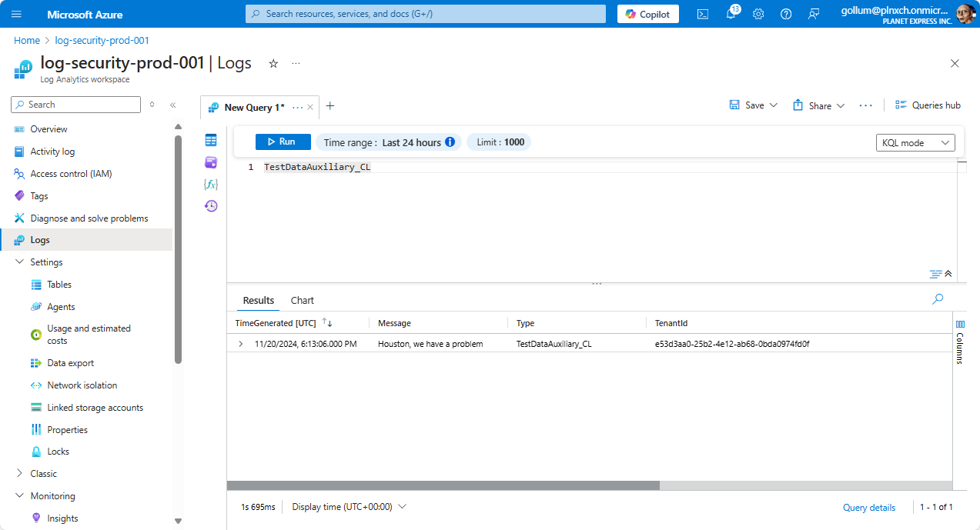The width and height of the screenshot is (980, 530).
Task: Open the KQL mode dropdown
Action: (915, 142)
